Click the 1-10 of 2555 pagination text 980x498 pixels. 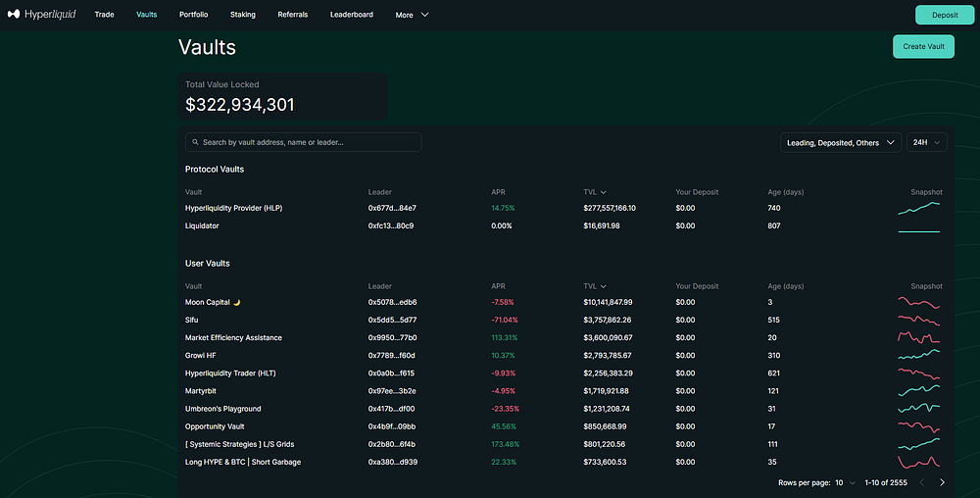[886, 482]
